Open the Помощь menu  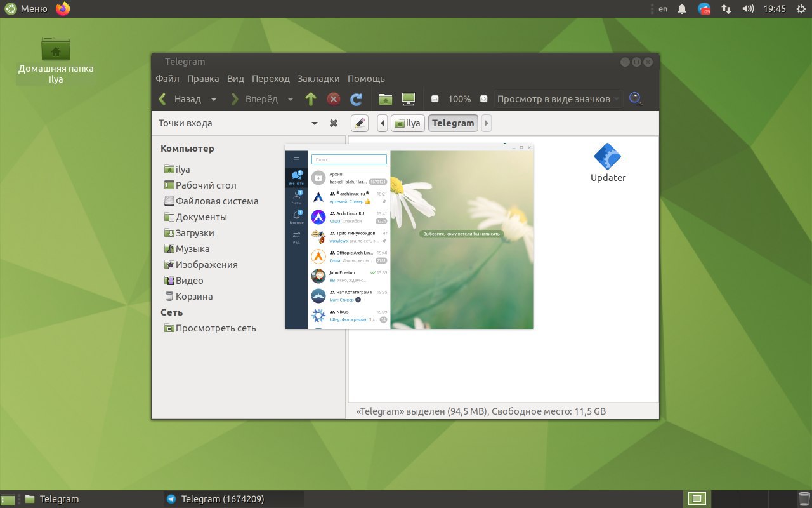(366, 79)
